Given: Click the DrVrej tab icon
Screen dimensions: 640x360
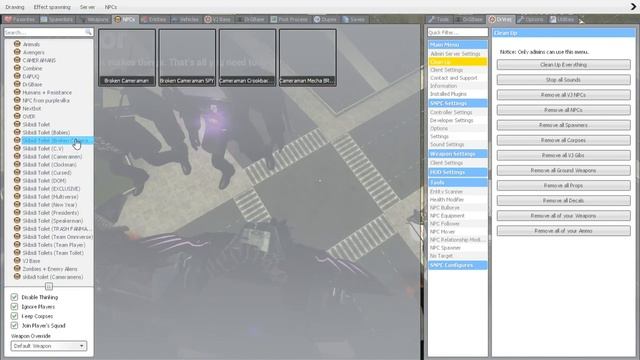Looking at the screenshot, I should pos(492,19).
